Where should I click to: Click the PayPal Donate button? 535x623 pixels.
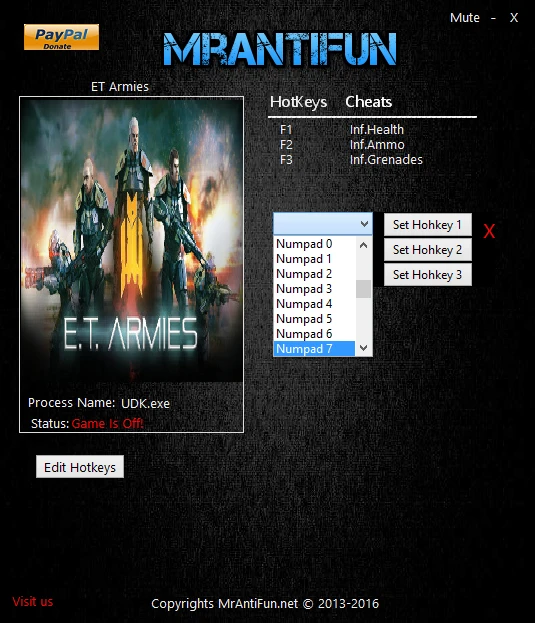point(61,37)
